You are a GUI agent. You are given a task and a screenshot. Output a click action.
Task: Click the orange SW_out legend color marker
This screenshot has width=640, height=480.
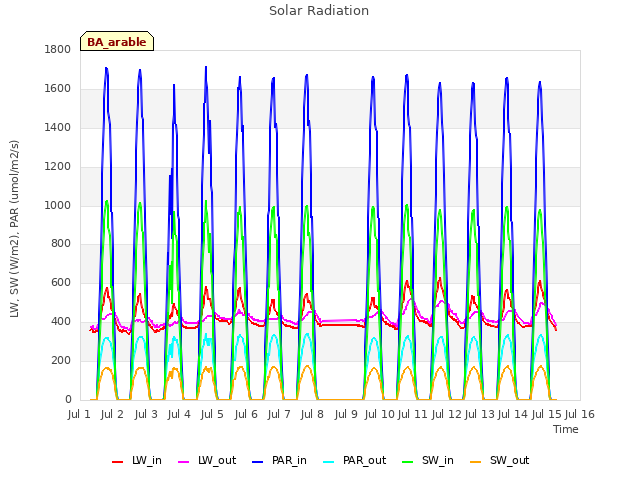click(476, 462)
